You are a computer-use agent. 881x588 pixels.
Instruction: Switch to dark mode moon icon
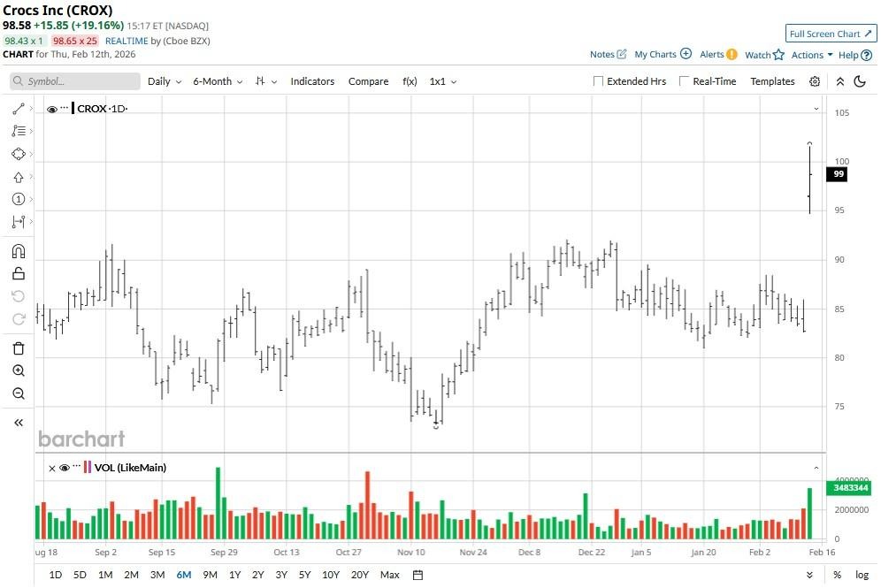860,81
